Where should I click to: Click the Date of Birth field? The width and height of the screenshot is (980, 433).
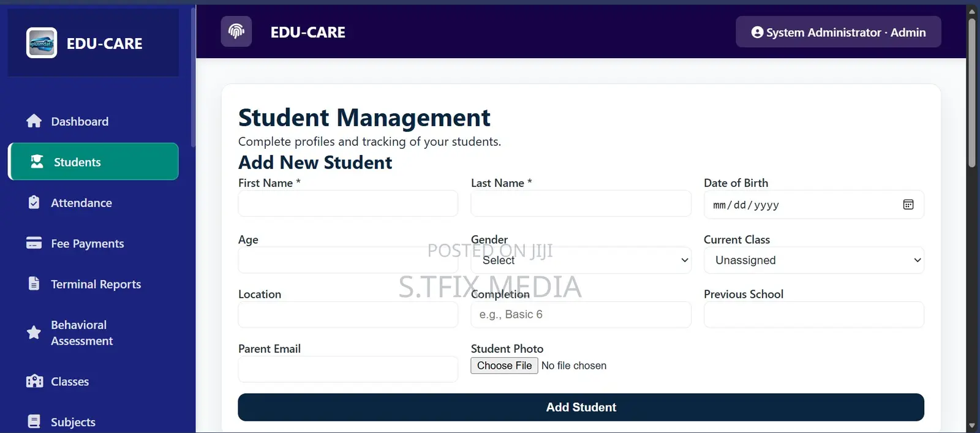pyautogui.click(x=813, y=205)
